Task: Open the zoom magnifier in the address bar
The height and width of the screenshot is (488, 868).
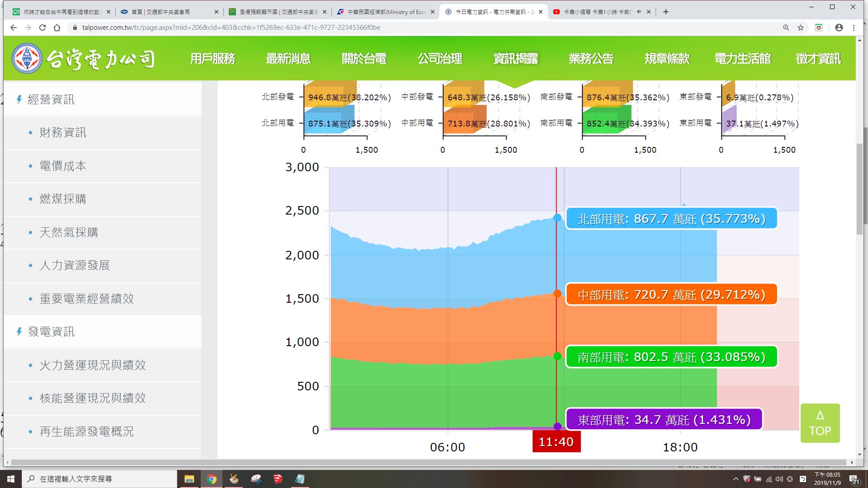Action: [x=786, y=28]
